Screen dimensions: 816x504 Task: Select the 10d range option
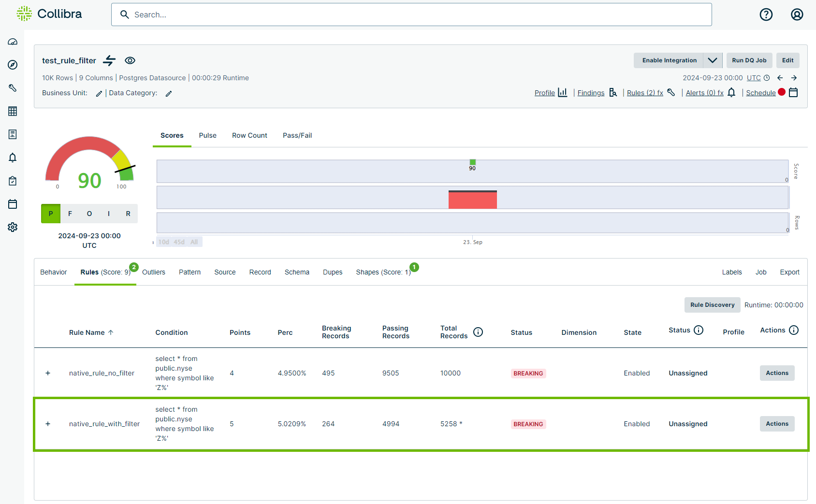point(164,242)
